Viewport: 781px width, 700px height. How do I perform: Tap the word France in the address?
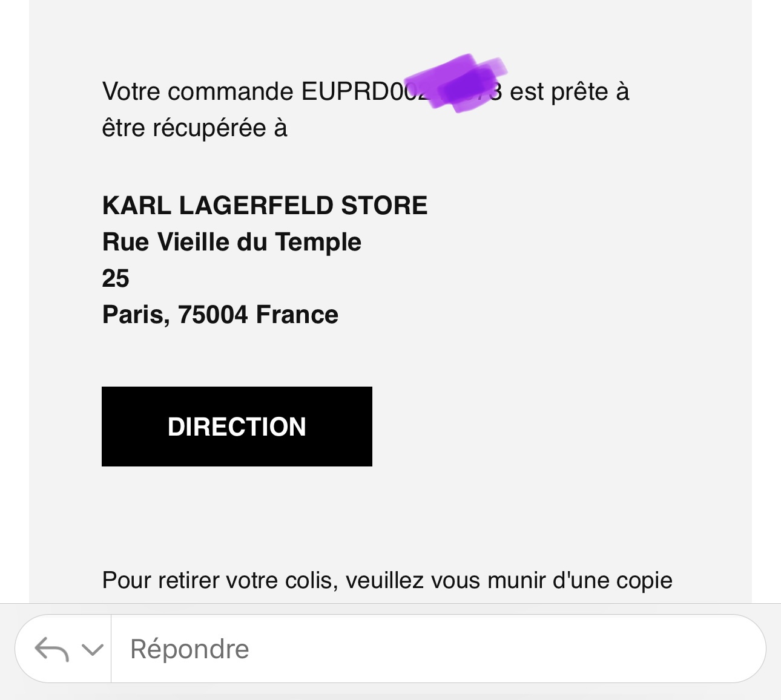click(297, 315)
